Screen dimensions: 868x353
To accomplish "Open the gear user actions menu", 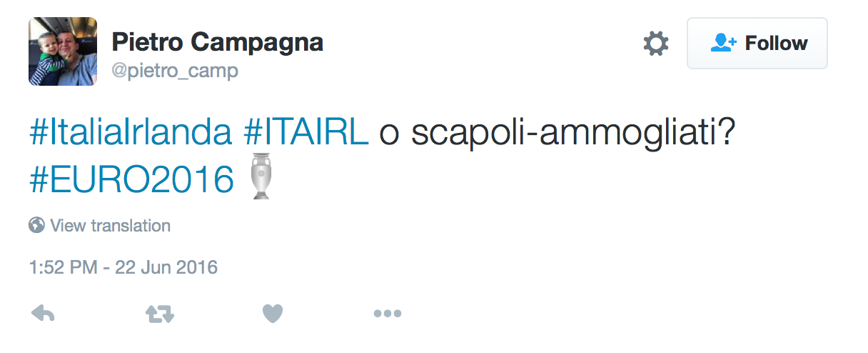I will tap(656, 44).
